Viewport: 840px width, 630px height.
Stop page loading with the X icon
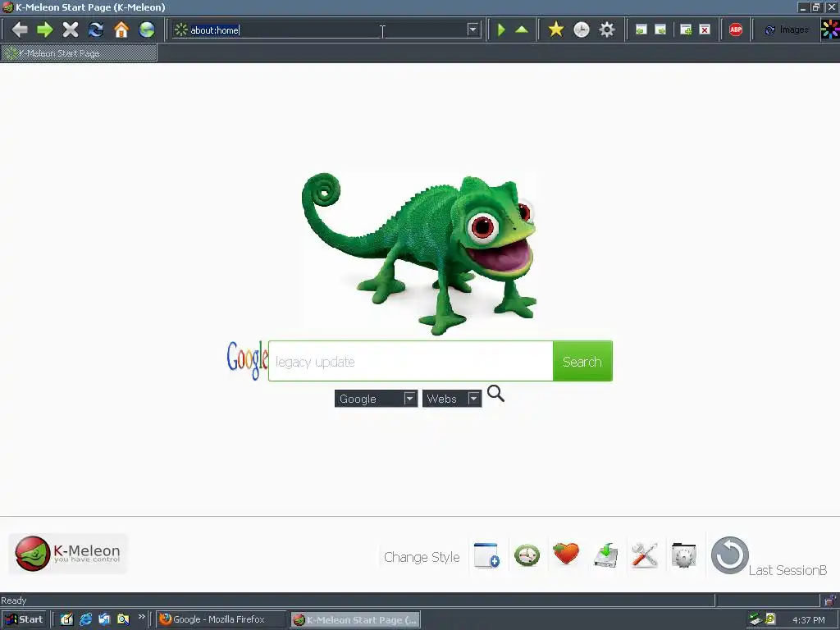pyautogui.click(x=71, y=30)
